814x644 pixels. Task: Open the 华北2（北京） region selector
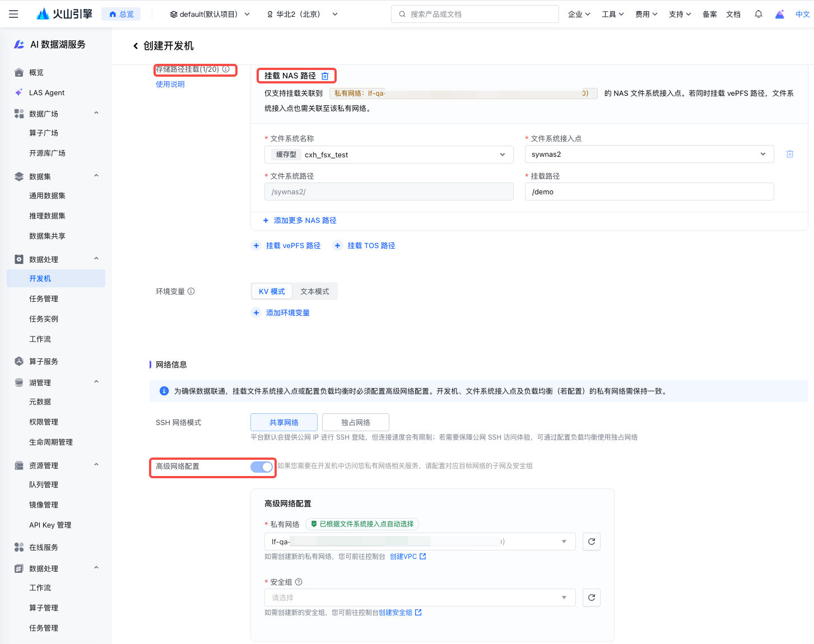[303, 14]
